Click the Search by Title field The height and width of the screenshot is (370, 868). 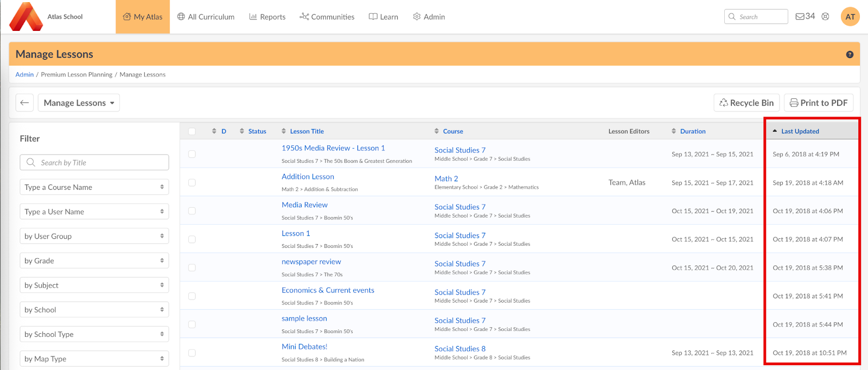[x=94, y=163]
